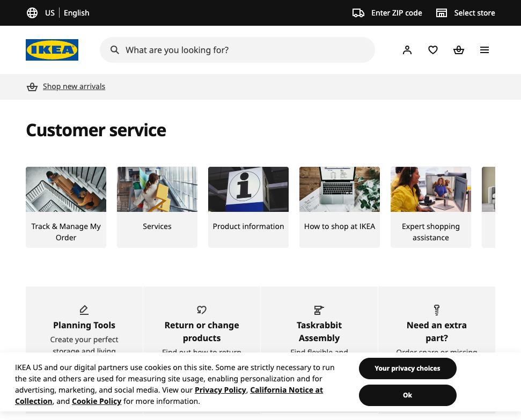Go to IKEA home via logo
Viewport: 521px width, 420px height.
click(52, 50)
